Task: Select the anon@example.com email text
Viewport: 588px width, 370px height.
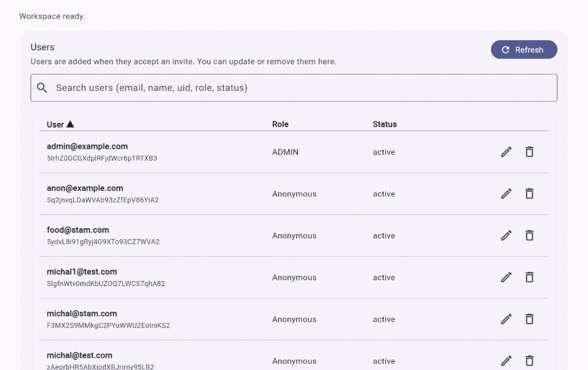Action: click(85, 188)
